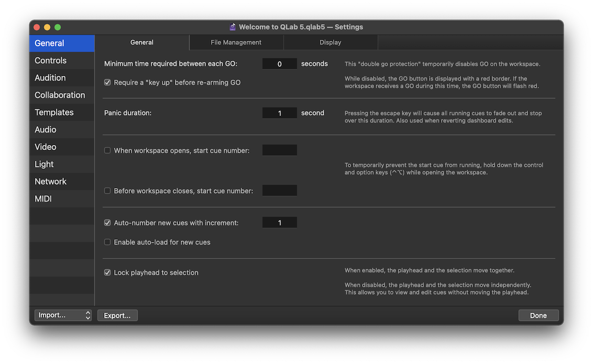593x364 pixels.
Task: Open Network settings in sidebar
Action: 51,181
